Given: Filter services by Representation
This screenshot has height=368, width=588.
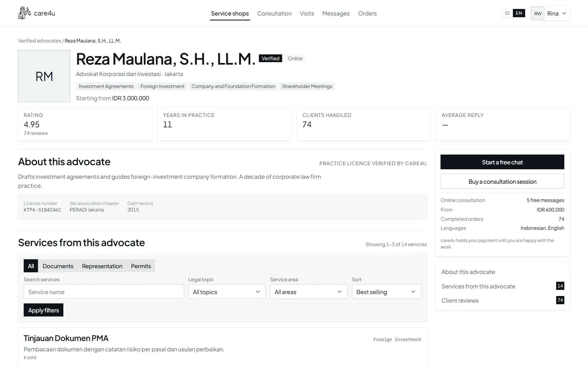Looking at the screenshot, I should pos(102,266).
